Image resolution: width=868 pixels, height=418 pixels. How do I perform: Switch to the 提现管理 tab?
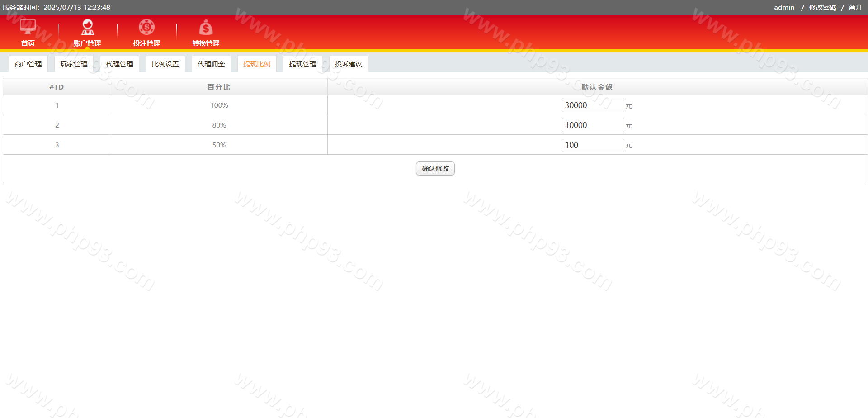[302, 64]
